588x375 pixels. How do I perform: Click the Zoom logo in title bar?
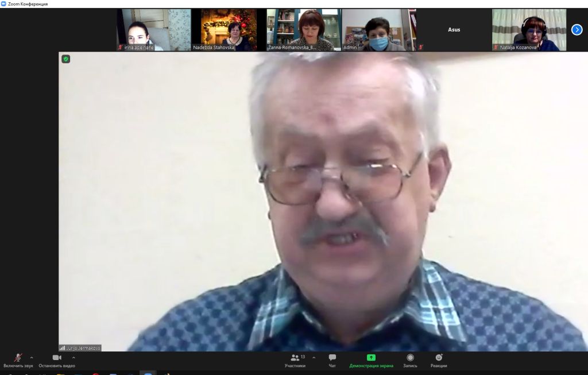(x=4, y=4)
